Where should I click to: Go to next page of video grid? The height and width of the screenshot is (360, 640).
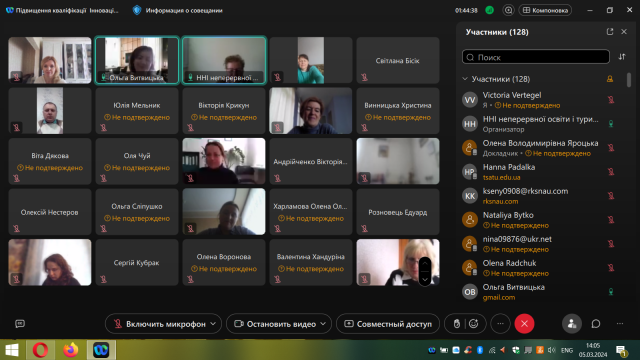pos(425,280)
